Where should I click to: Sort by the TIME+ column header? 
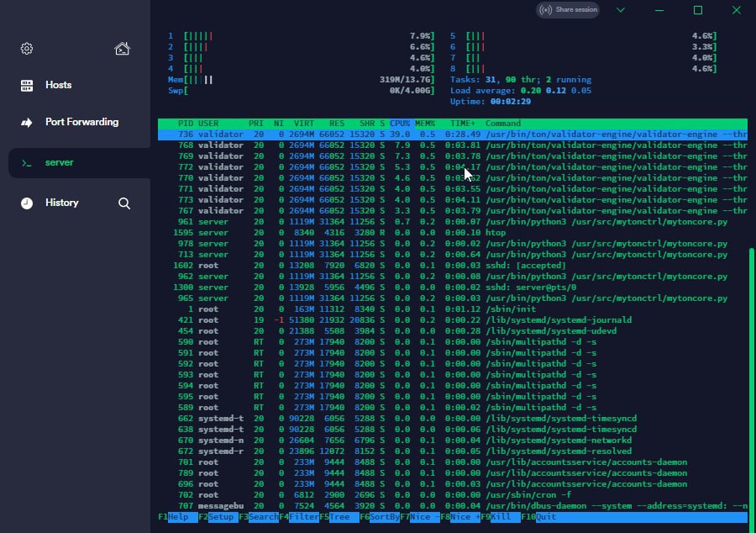(x=463, y=124)
